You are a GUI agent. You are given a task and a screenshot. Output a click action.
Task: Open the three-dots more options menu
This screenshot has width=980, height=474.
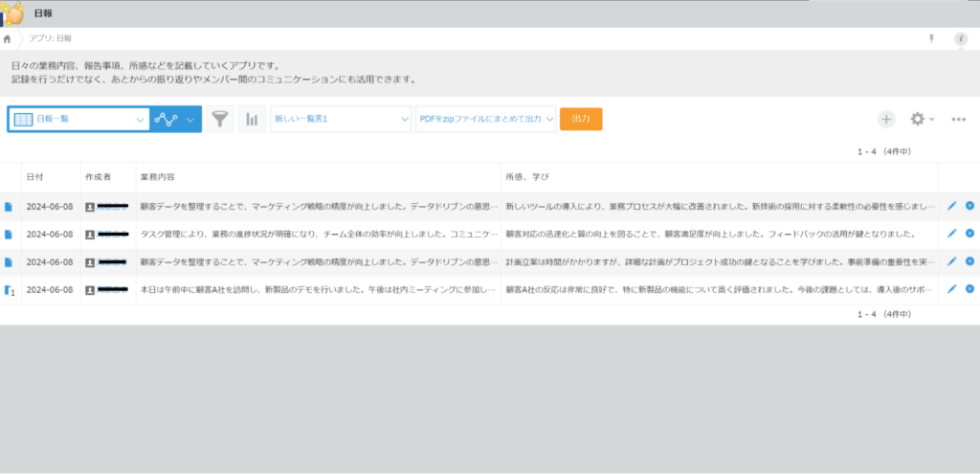point(958,119)
